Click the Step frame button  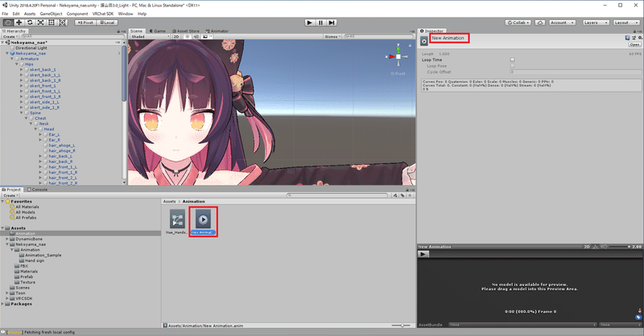click(332, 23)
